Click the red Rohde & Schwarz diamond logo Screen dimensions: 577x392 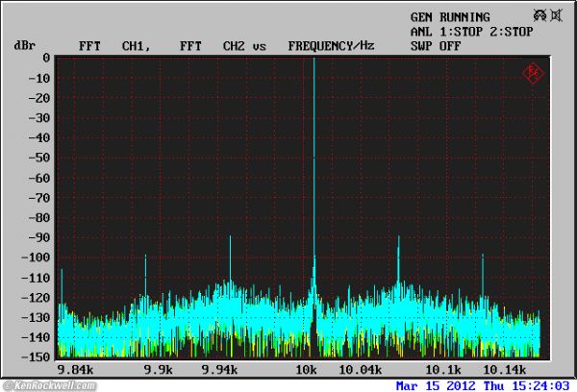533,74
